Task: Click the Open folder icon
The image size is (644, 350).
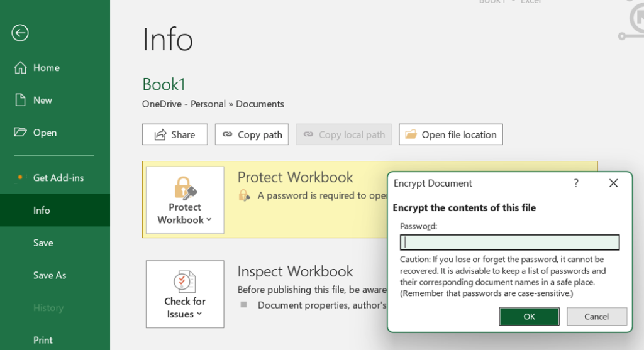Action: pos(21,133)
